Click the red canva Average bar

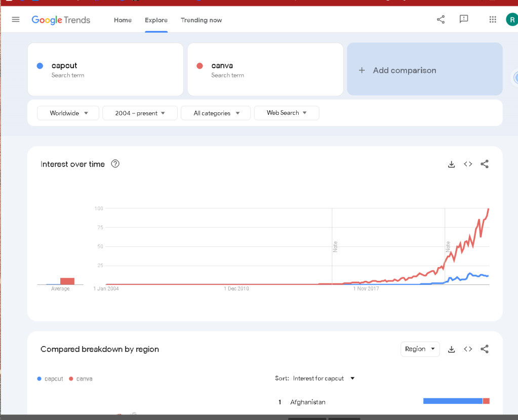click(67, 281)
